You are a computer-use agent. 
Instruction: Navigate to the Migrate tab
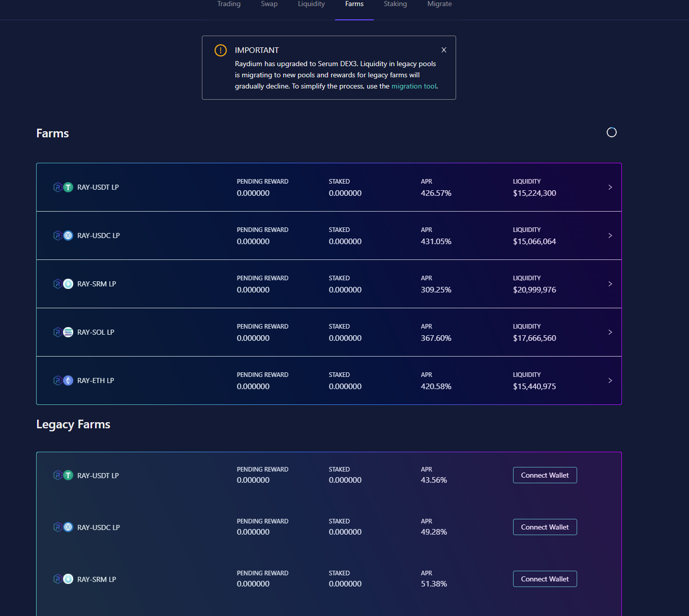[439, 4]
